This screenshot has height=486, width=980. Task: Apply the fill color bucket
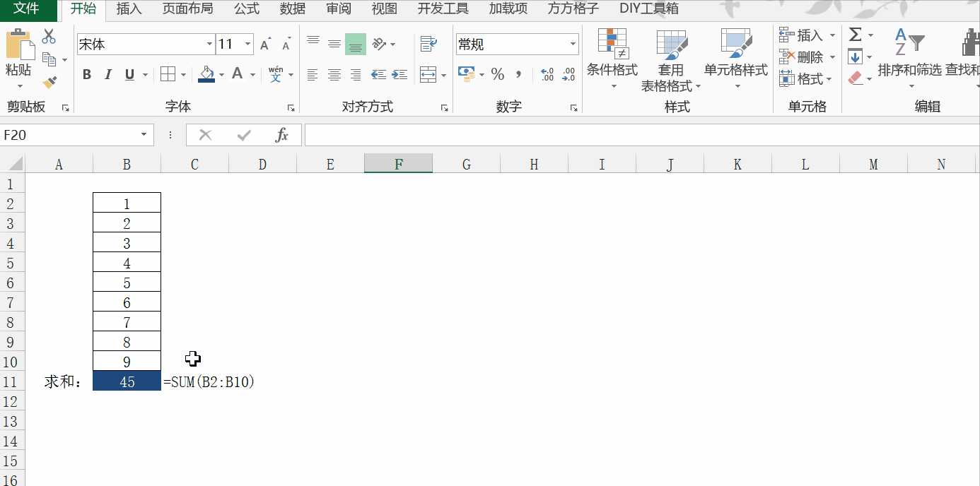206,74
